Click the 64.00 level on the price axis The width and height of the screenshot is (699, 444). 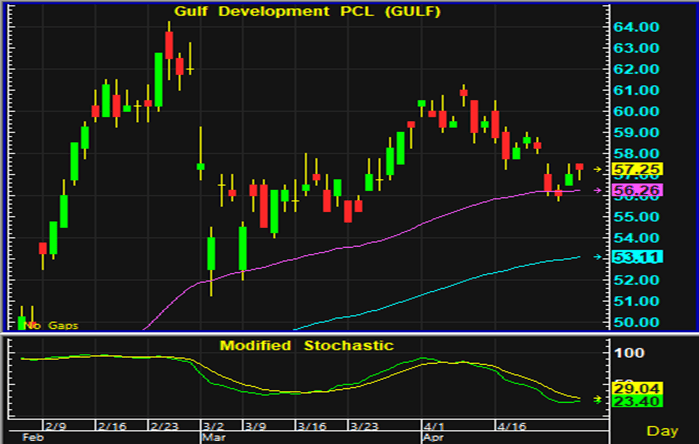tap(635, 27)
